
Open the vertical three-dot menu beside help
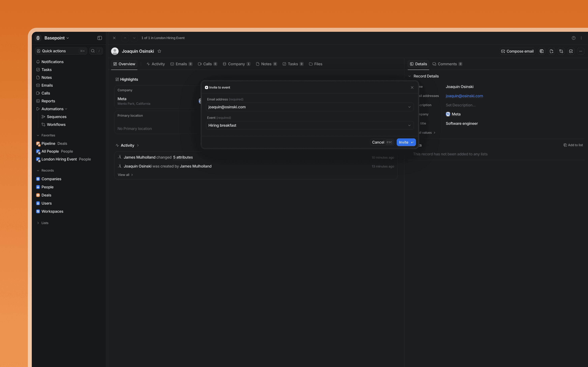point(581,38)
